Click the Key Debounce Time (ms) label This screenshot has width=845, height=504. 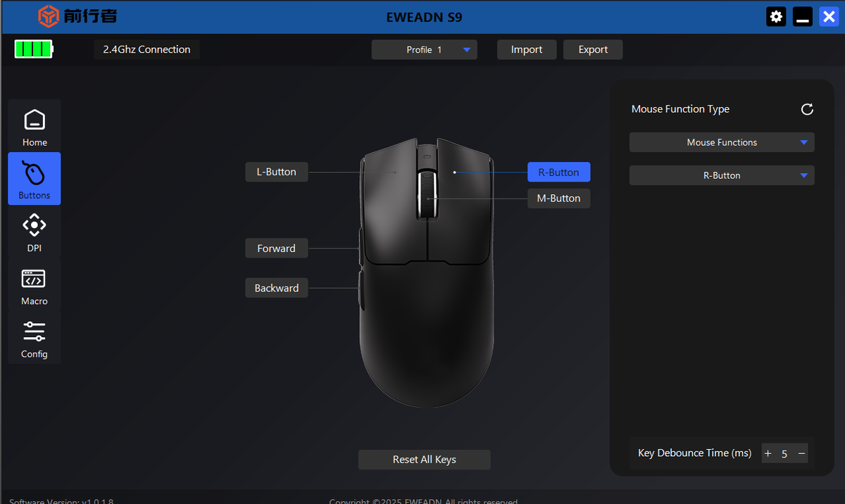point(694,453)
